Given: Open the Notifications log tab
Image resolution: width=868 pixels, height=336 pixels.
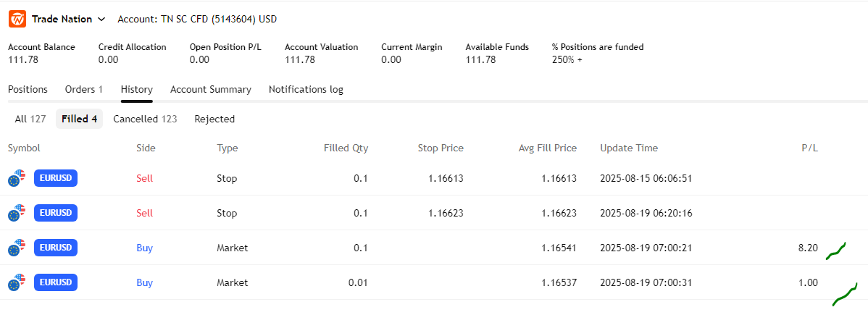Looking at the screenshot, I should coord(306,89).
